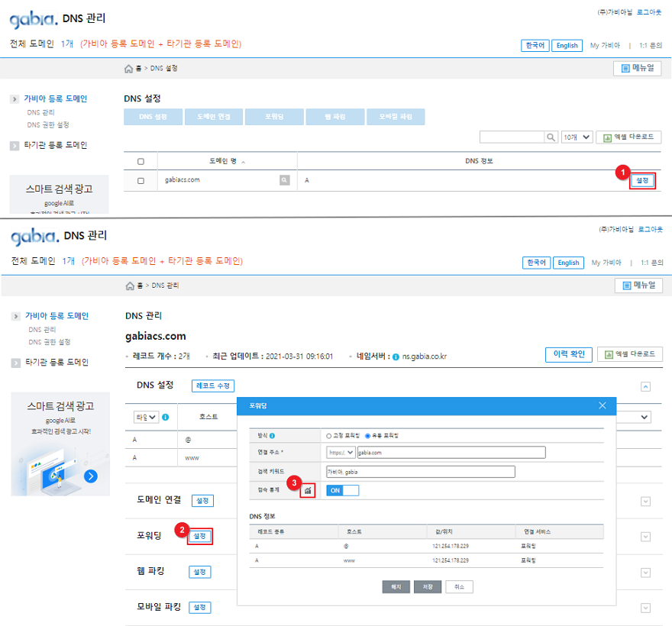This screenshot has width=672, height=626.
Task: Close the 포워딩 dialog with the X
Action: pyautogui.click(x=603, y=405)
